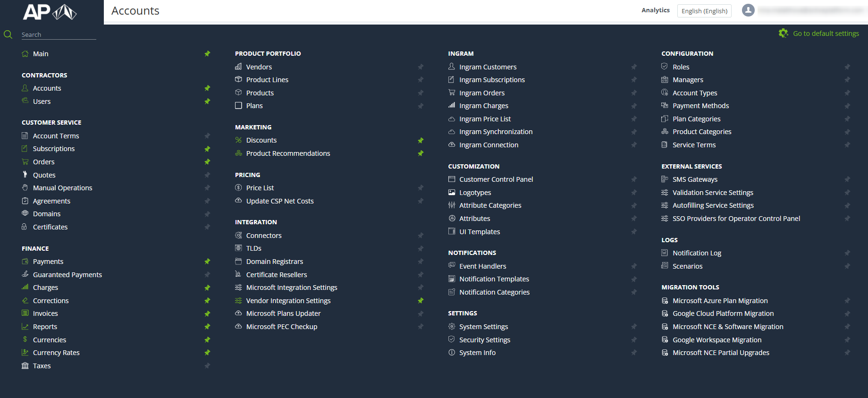Click the AP logo icon
868x398 pixels.
tap(50, 12)
